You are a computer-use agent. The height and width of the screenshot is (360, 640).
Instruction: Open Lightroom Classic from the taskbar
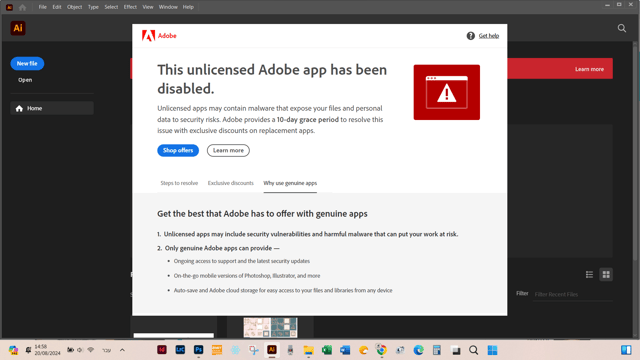180,350
